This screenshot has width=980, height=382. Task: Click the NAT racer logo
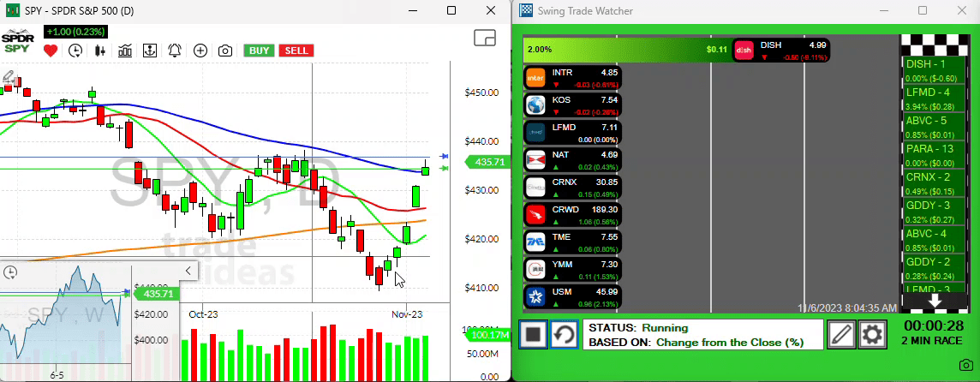click(536, 159)
